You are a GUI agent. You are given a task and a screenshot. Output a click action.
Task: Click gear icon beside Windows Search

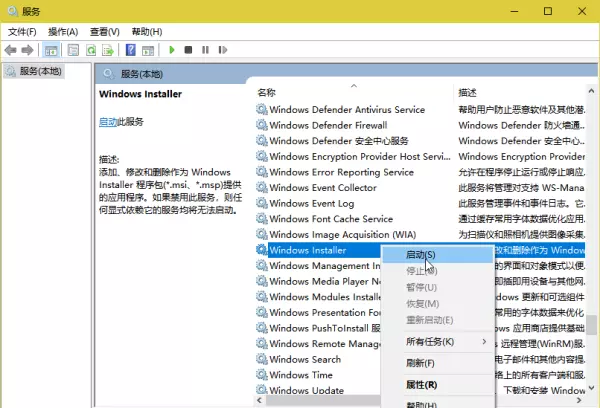pos(262,359)
